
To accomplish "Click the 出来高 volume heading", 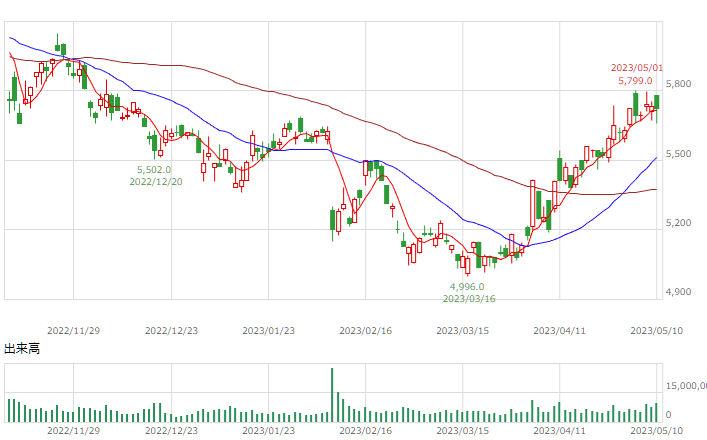I will click(x=22, y=348).
